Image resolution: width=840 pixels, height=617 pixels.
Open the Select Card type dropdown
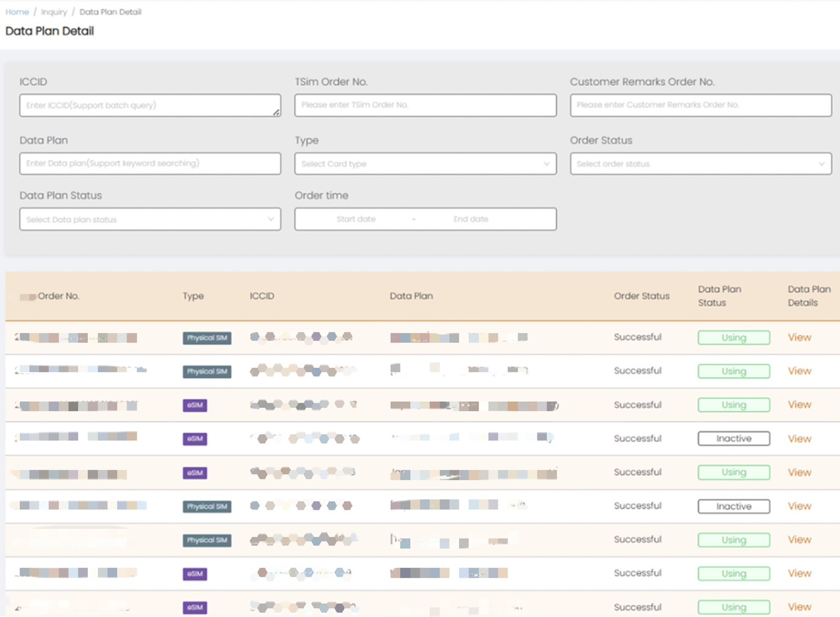click(x=425, y=164)
